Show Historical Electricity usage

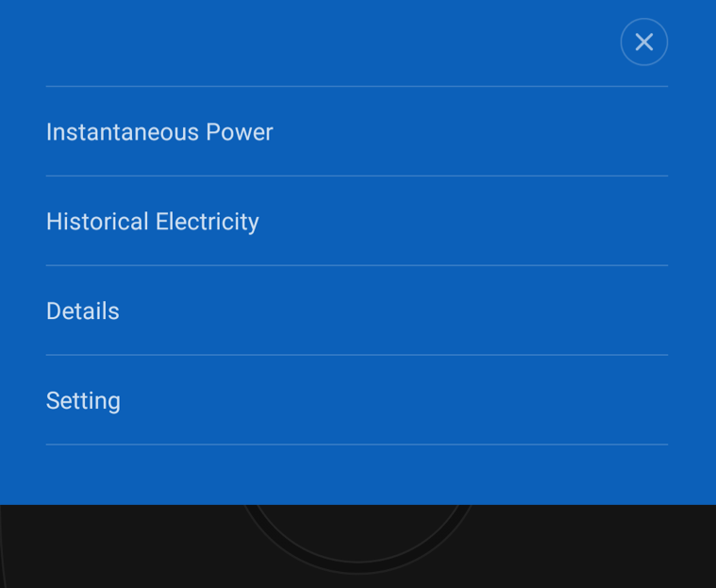click(153, 222)
